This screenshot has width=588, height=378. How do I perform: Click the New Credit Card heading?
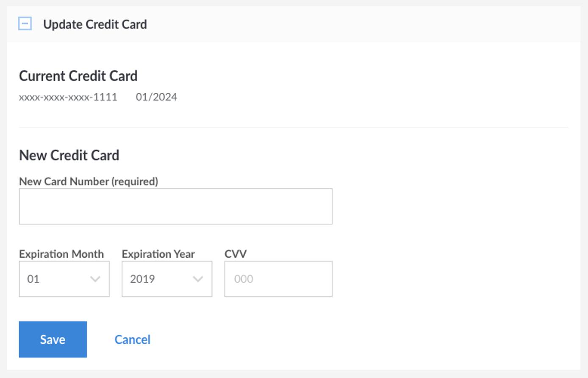pos(69,155)
